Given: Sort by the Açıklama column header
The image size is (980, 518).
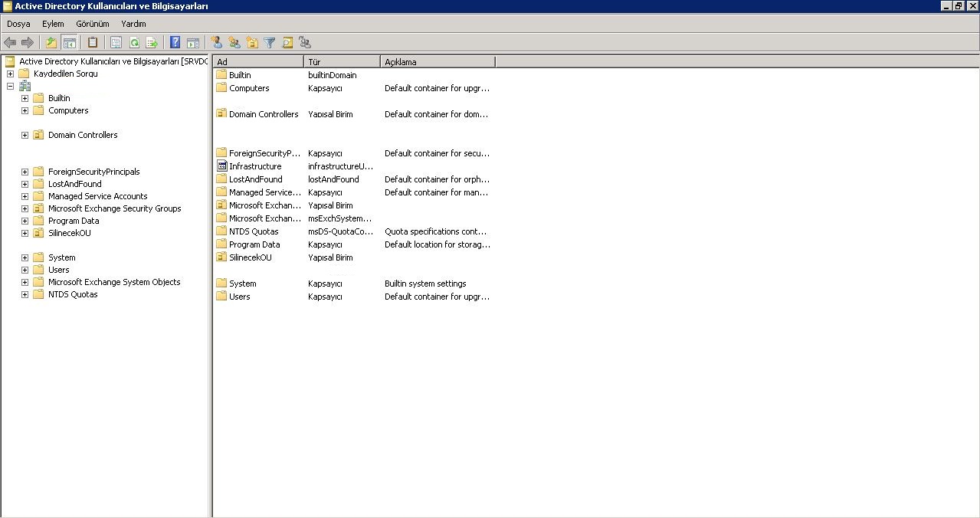Looking at the screenshot, I should 438,61.
